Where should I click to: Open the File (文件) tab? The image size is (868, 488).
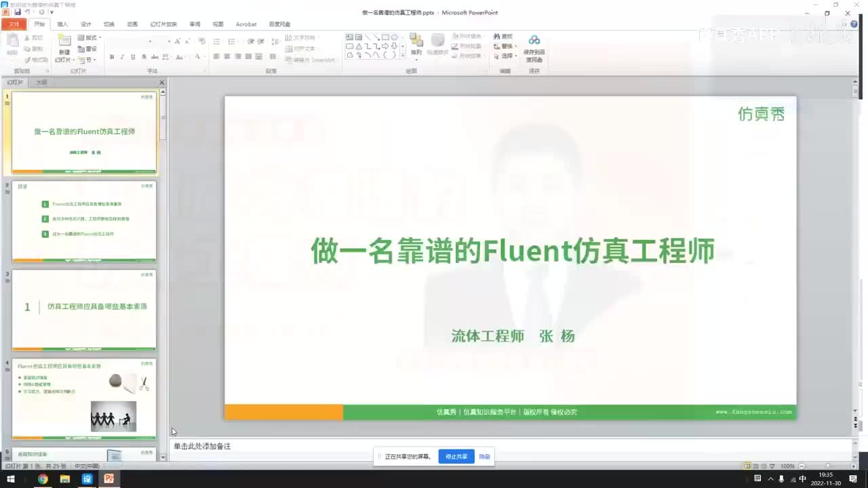(14, 24)
